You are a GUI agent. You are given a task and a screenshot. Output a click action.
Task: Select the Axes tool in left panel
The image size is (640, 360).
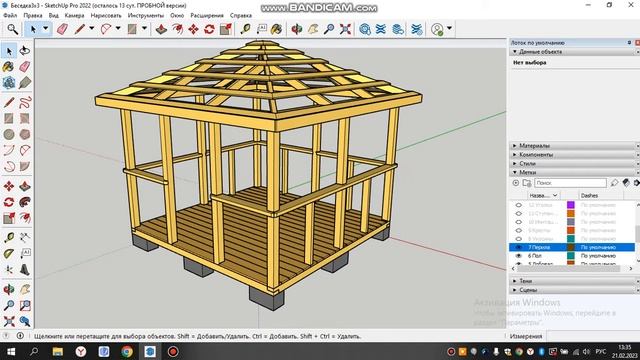pyautogui.click(x=9, y=269)
